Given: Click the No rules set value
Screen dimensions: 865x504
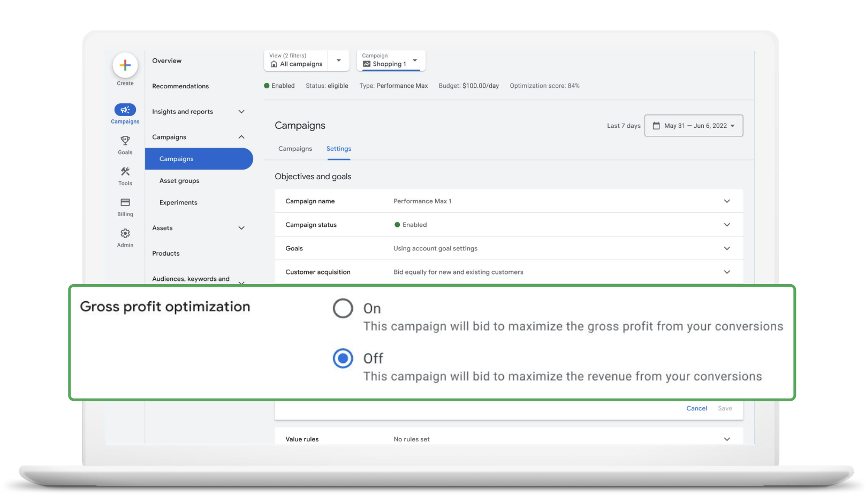Looking at the screenshot, I should pyautogui.click(x=411, y=439).
